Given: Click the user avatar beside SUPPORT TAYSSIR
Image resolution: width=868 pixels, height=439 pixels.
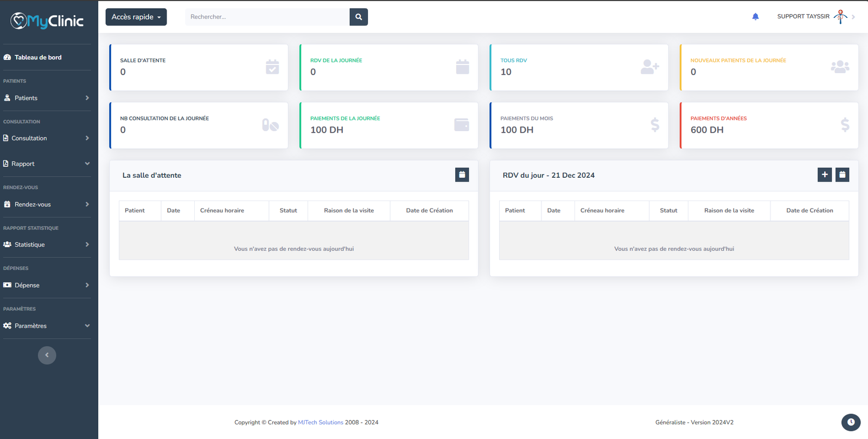Looking at the screenshot, I should (x=840, y=17).
